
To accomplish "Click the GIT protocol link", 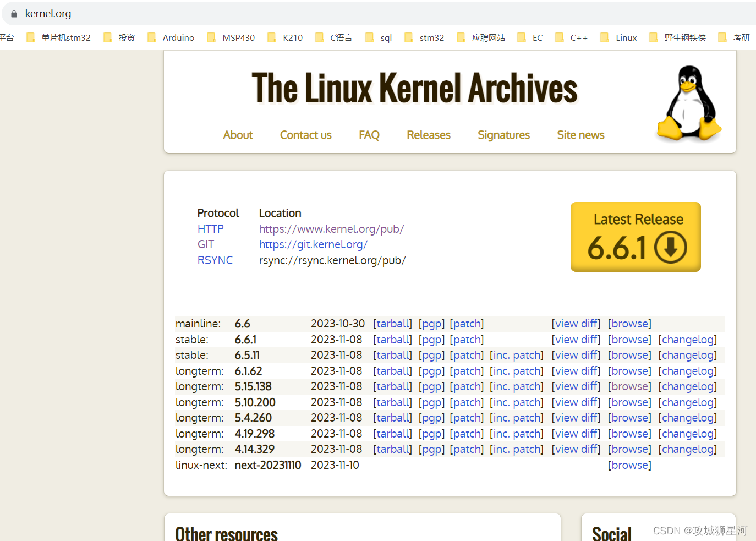I will click(206, 244).
